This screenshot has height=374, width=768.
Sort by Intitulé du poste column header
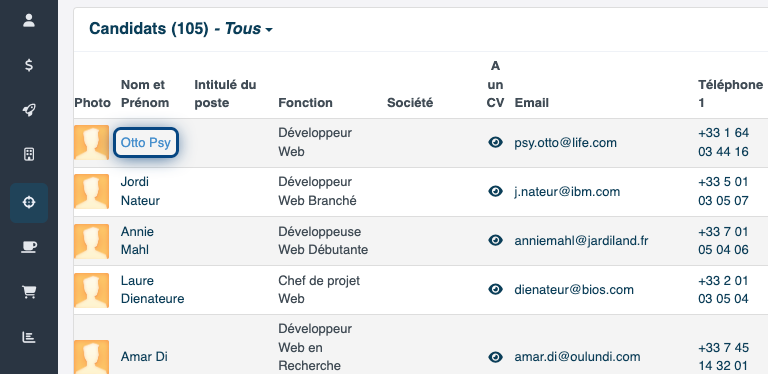tap(225, 94)
